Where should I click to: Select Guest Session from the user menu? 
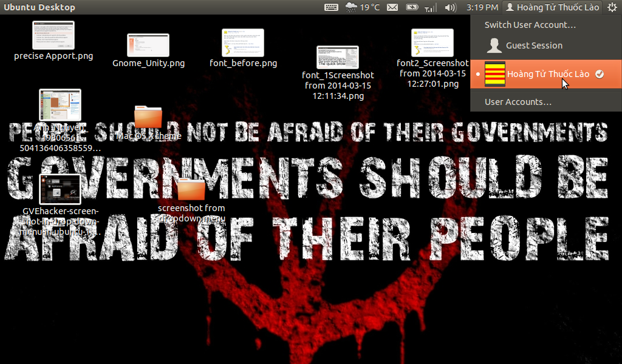(546, 45)
